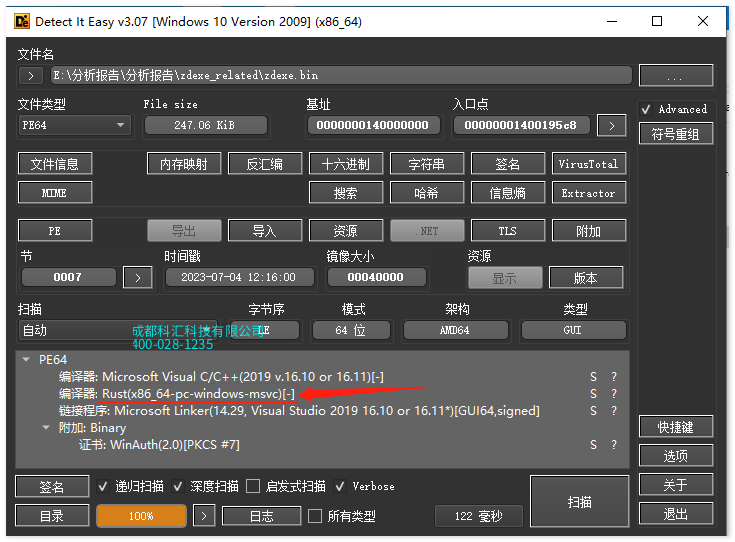Click the large 扫描 scan button

pyautogui.click(x=579, y=502)
